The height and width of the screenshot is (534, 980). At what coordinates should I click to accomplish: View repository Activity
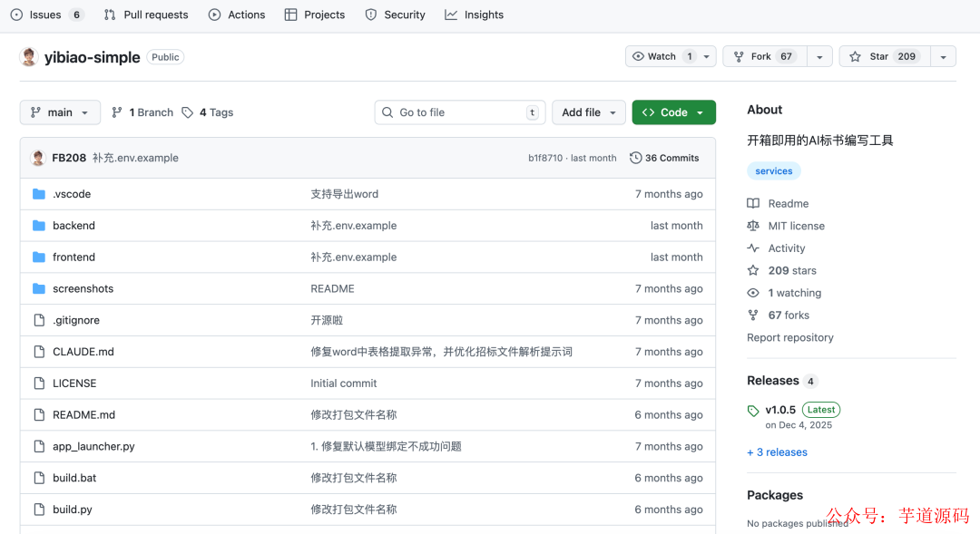[x=776, y=248]
